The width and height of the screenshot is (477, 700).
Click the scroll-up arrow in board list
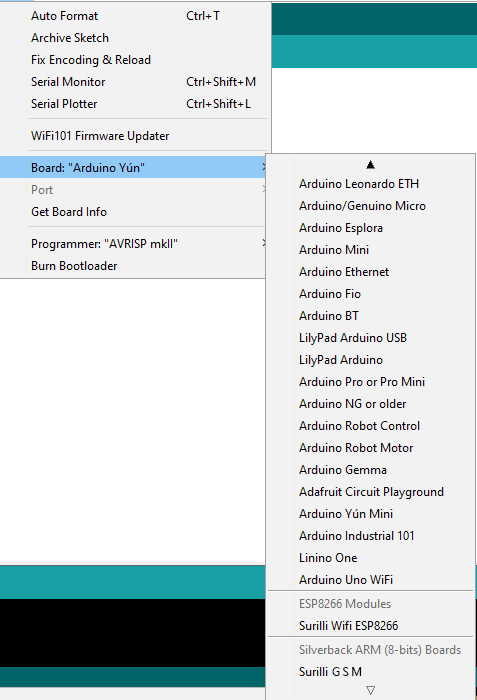pos(370,165)
